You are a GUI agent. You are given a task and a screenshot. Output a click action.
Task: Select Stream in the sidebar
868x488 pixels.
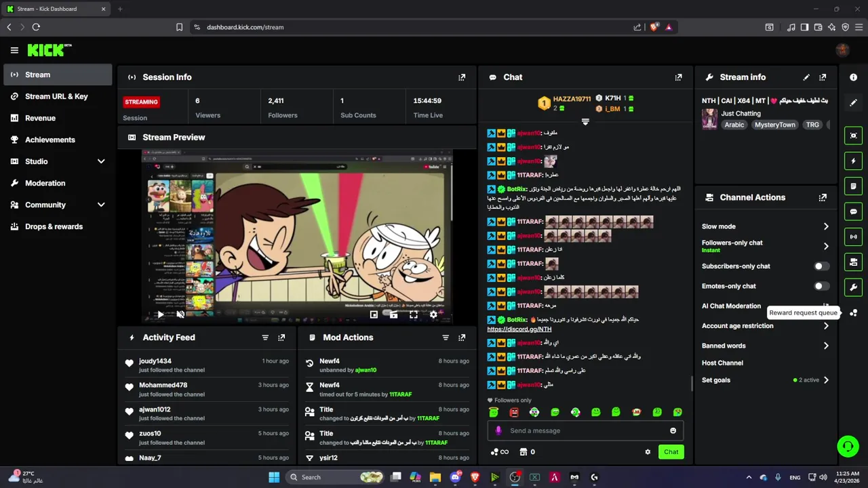(58, 75)
